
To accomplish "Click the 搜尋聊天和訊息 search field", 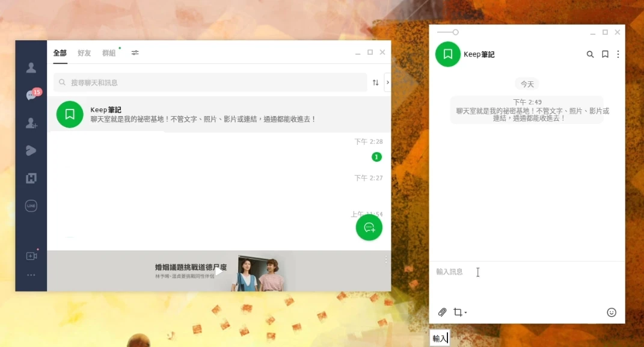I will [210, 82].
